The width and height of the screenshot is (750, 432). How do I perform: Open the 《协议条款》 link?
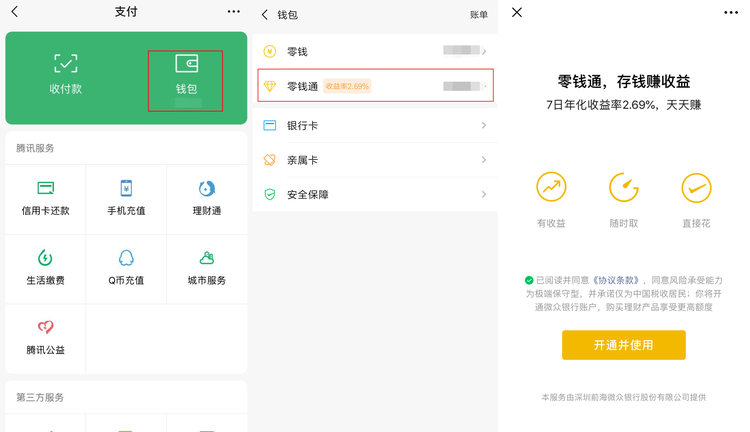(616, 280)
